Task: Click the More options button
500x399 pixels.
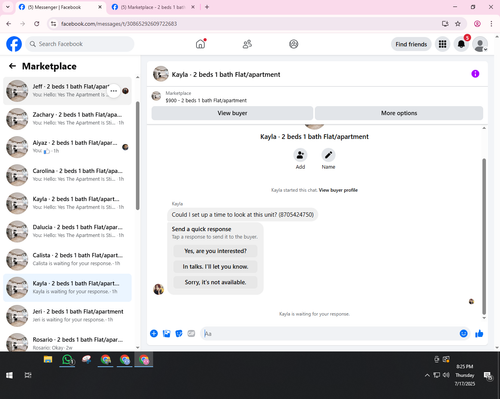Action: 399,113
